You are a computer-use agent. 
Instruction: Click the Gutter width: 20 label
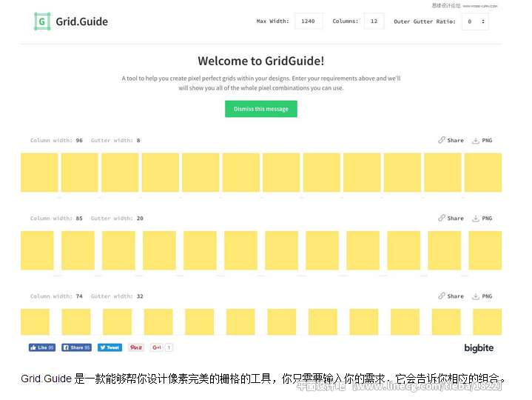click(x=117, y=219)
